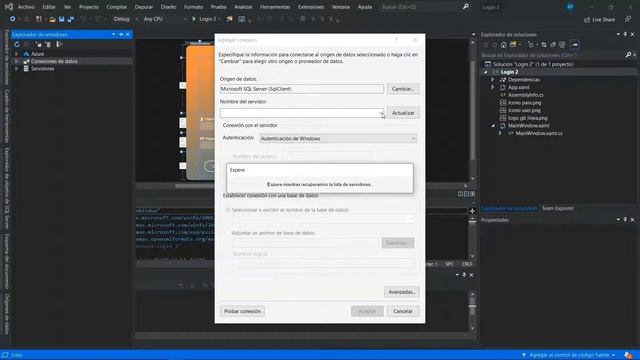Click the Properties wrench icon in Solution Explorer toolbar
The width and height of the screenshot is (640, 360).
click(574, 44)
